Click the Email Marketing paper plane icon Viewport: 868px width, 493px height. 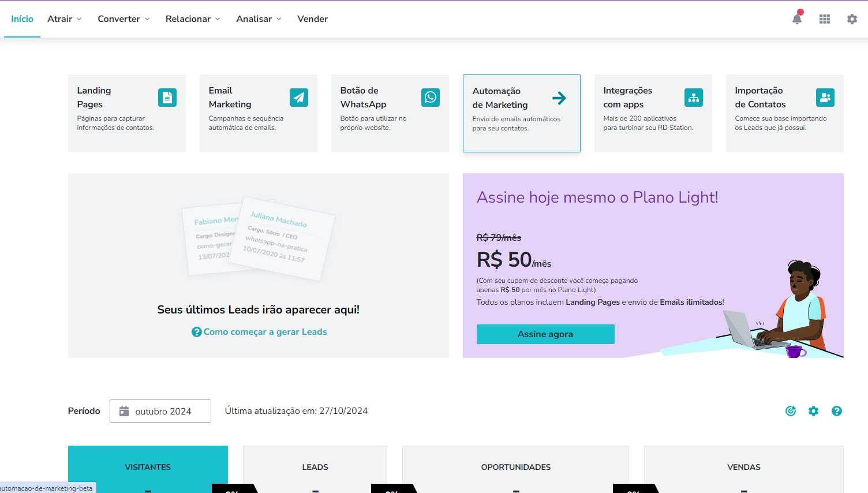(x=299, y=98)
